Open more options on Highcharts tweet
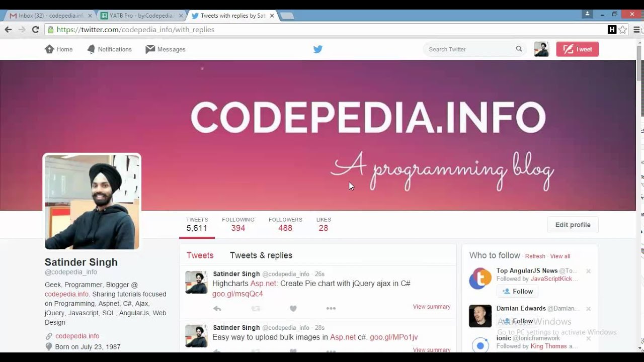Image resolution: width=644 pixels, height=362 pixels. coord(331,308)
